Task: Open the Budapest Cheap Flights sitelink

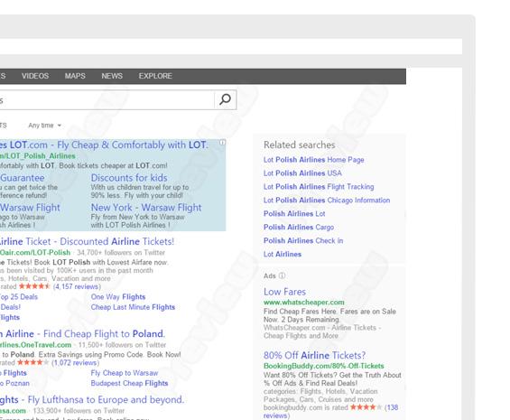Action: click(129, 383)
